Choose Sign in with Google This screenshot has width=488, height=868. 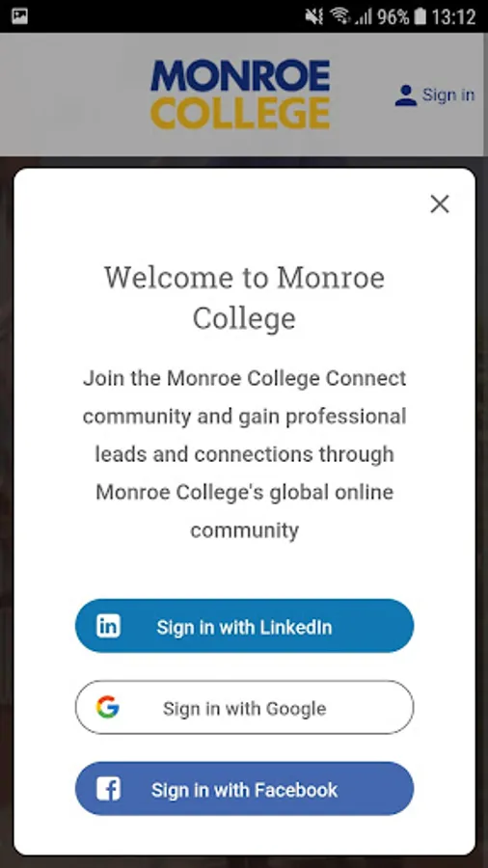pyautogui.click(x=244, y=707)
